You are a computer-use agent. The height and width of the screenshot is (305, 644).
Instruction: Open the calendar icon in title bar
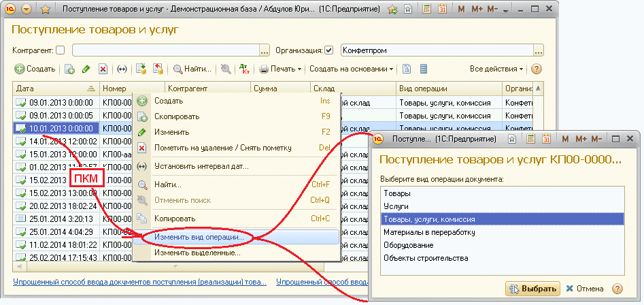coord(442,10)
